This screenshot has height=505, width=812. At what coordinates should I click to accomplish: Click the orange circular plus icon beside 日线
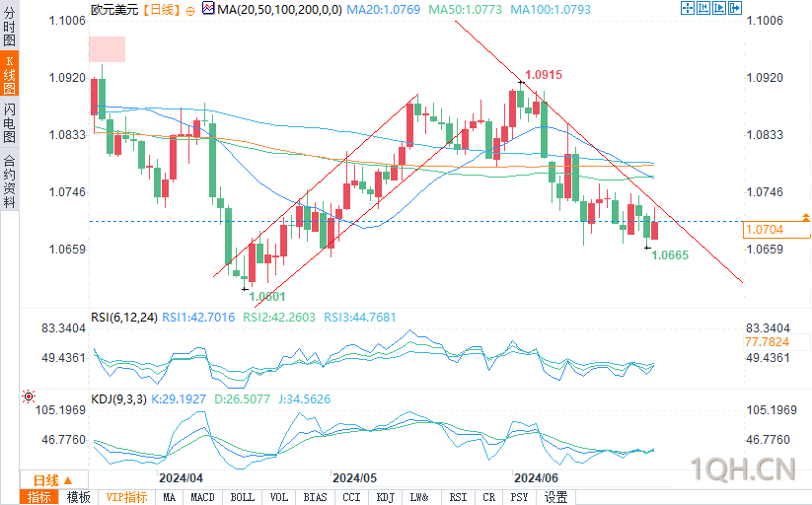coord(190,11)
